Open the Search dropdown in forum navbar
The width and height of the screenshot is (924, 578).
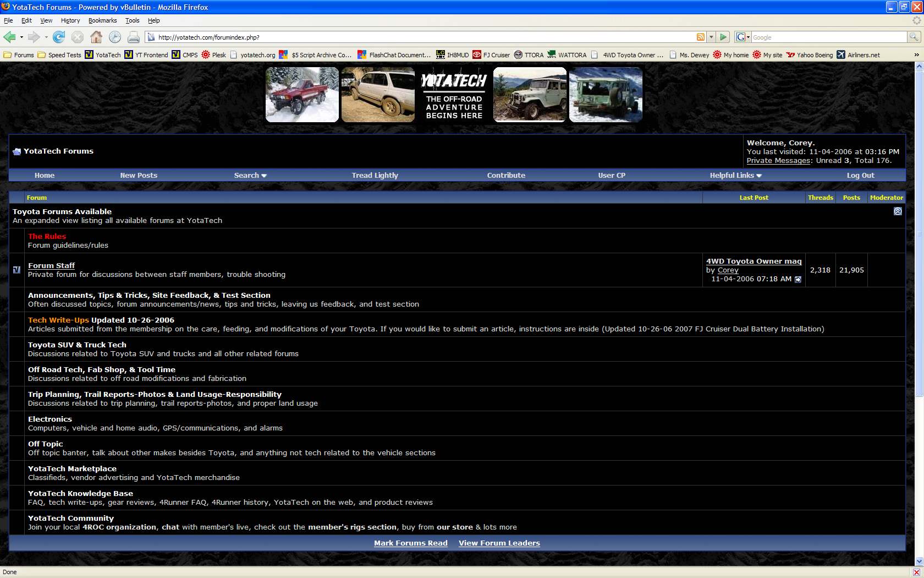tap(250, 175)
